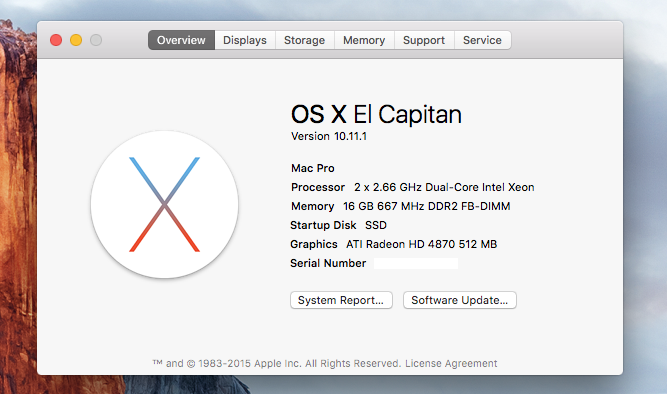
Task: Open the Displays tab
Action: click(245, 40)
